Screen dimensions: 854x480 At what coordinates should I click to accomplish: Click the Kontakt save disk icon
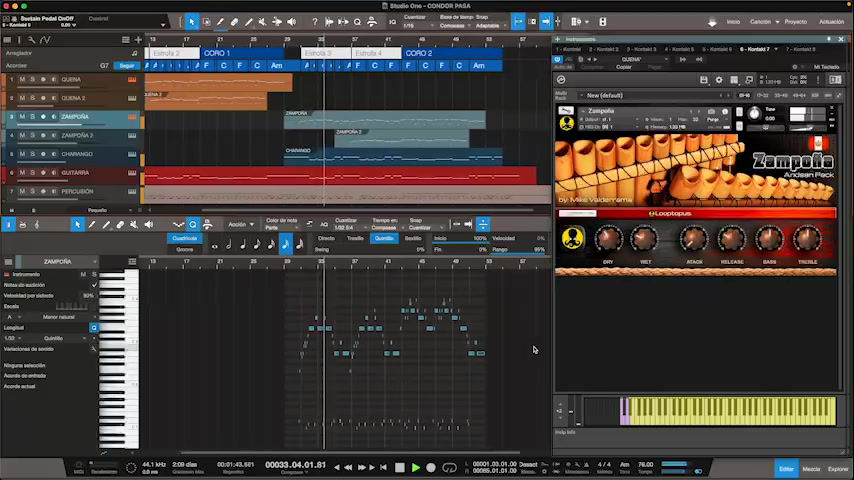pos(704,80)
